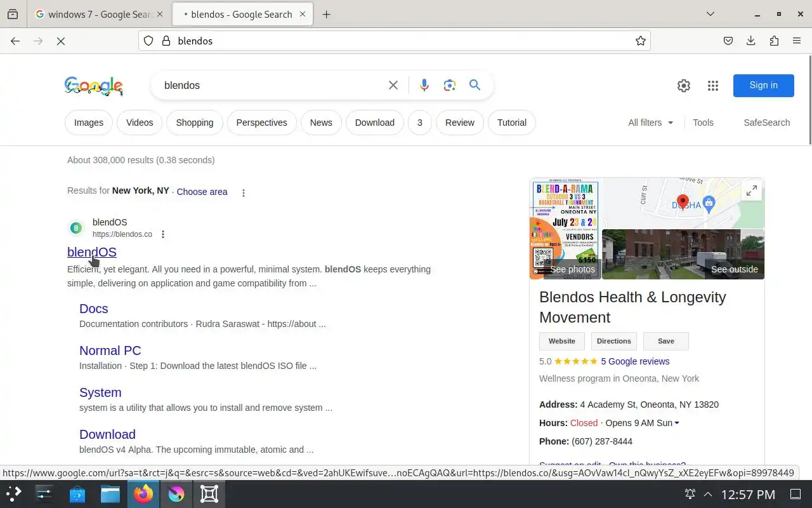Open a new tab with plus button
812x508 pixels.
click(x=326, y=14)
